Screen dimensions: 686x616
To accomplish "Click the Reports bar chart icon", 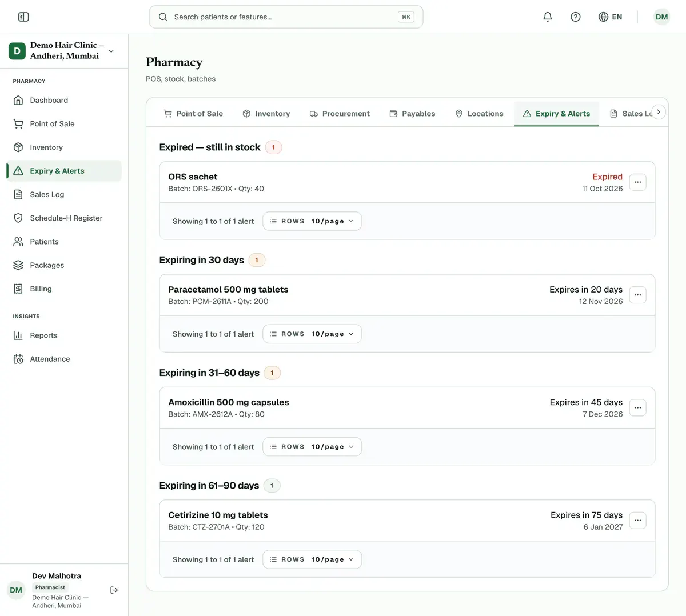I will pyautogui.click(x=18, y=335).
